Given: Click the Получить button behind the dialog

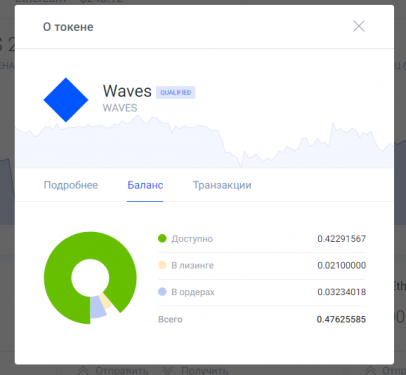Looking at the screenshot, I should [195, 370].
